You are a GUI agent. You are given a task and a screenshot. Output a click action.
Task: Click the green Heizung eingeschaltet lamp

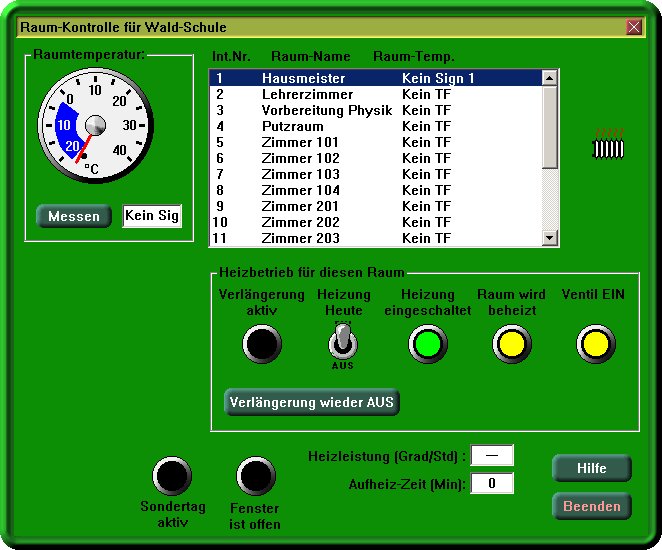pyautogui.click(x=427, y=344)
